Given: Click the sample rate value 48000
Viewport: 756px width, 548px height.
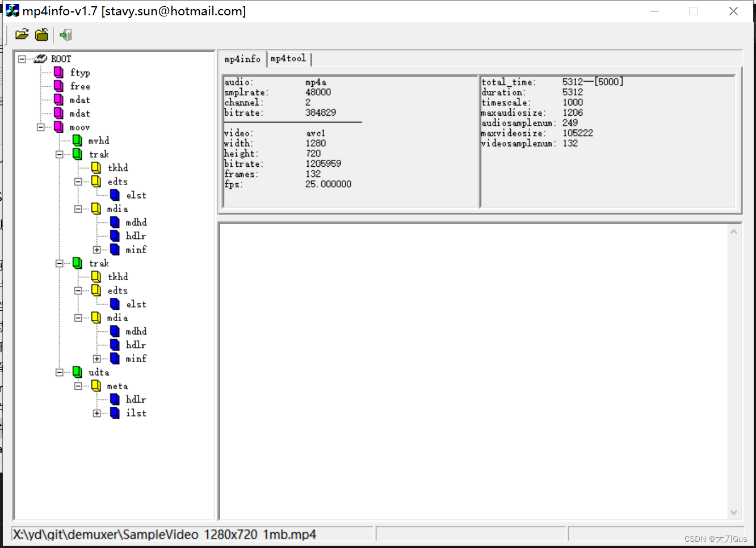Looking at the screenshot, I should coord(318,92).
